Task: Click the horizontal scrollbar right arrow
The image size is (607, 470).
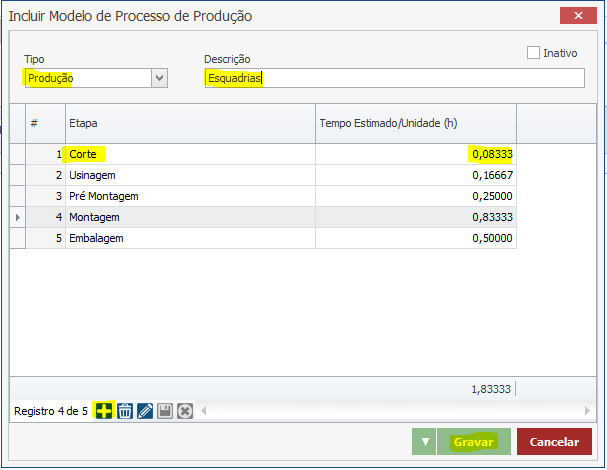Action: [587, 411]
